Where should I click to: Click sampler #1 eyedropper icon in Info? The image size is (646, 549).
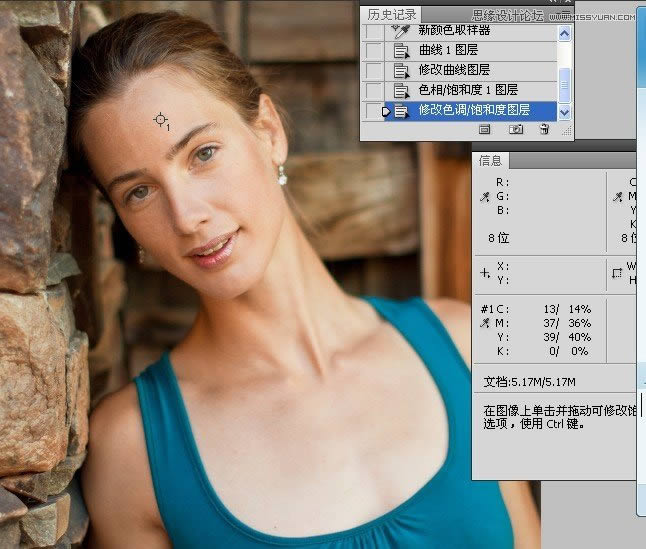(486, 324)
